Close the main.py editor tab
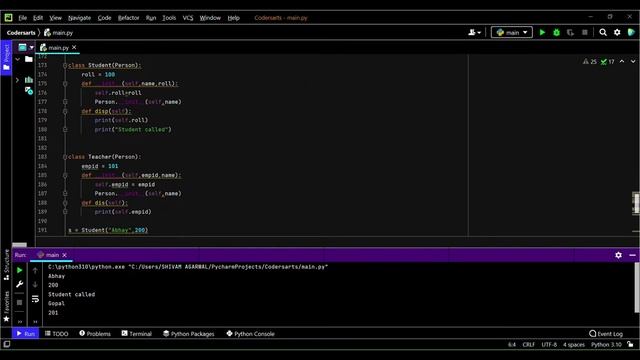The width and height of the screenshot is (640, 360). [x=74, y=48]
